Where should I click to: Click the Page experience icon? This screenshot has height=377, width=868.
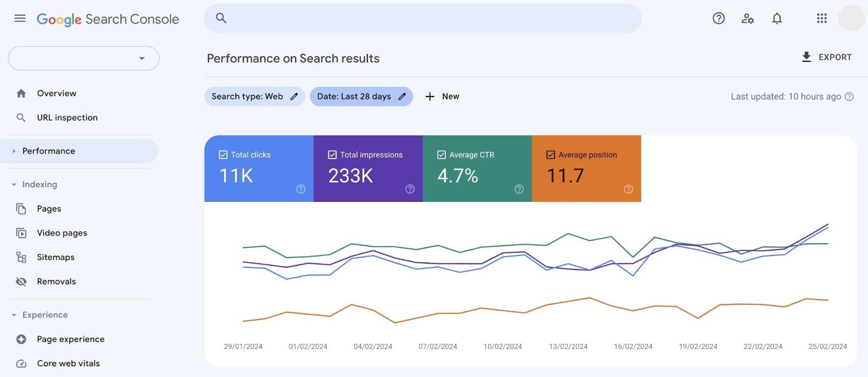point(21,339)
